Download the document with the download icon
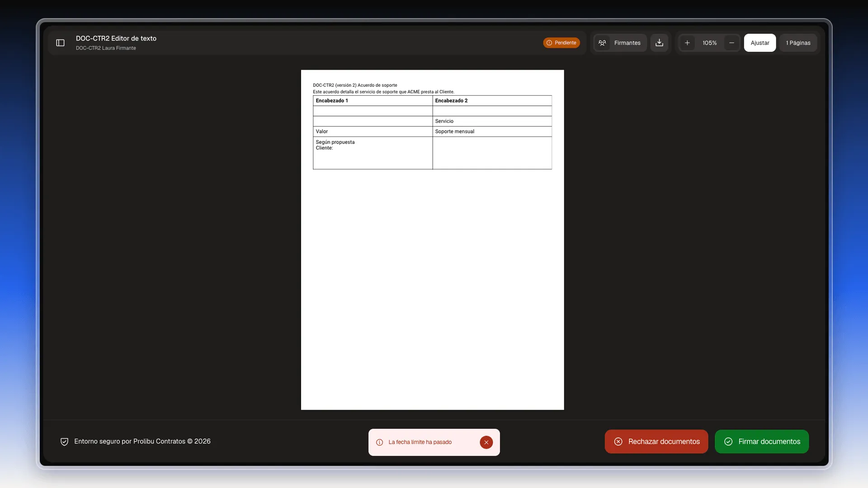The width and height of the screenshot is (868, 488). pyautogui.click(x=659, y=43)
